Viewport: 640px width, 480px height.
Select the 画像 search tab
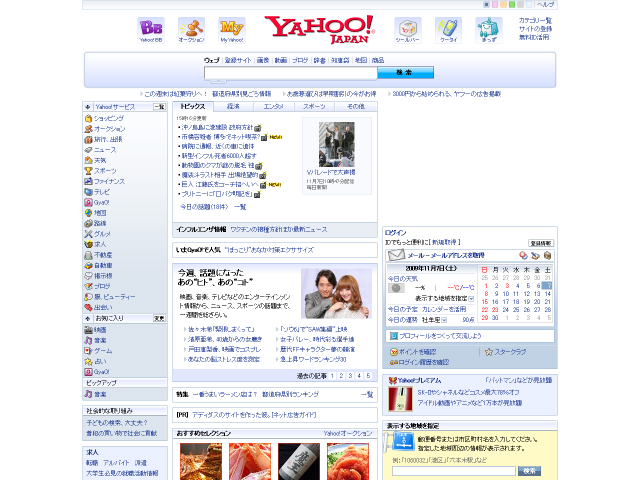(x=263, y=60)
